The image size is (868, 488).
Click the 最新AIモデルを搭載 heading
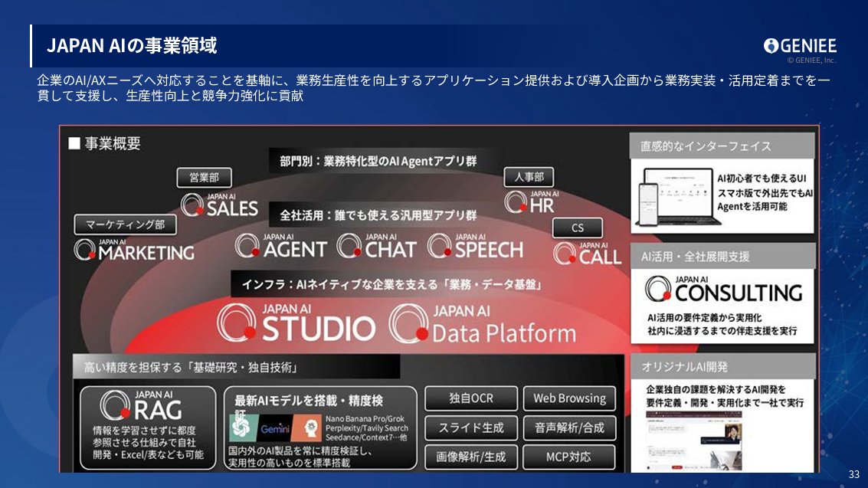308,401
